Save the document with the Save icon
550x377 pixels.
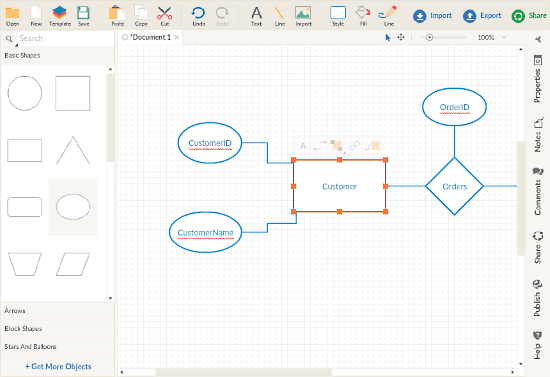83,16
